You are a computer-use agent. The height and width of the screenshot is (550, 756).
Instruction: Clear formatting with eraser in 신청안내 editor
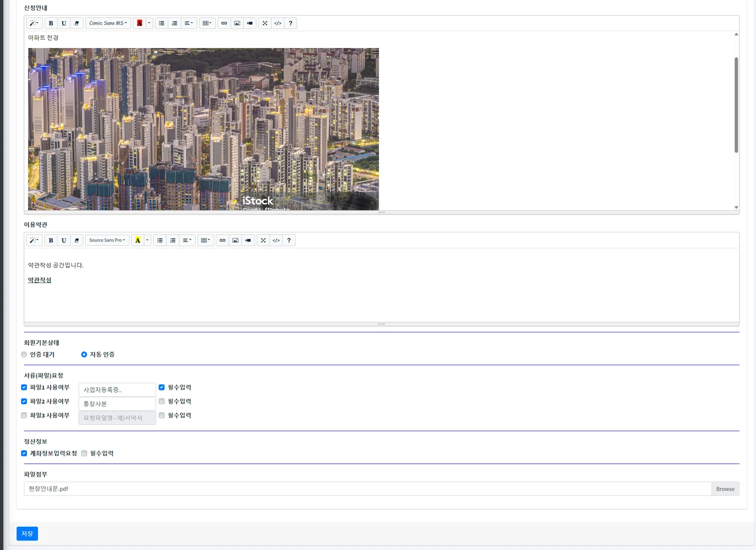point(77,23)
